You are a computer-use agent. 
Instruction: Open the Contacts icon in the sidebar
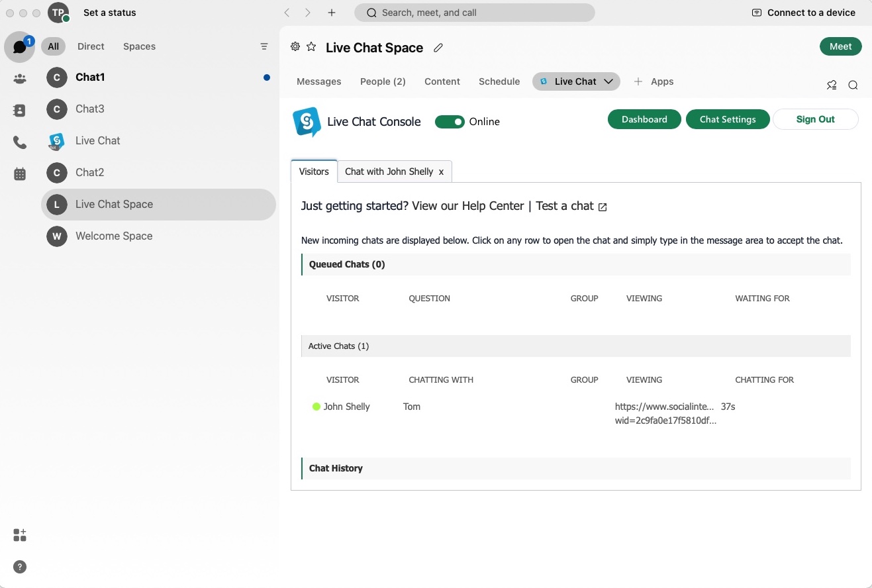(19, 111)
